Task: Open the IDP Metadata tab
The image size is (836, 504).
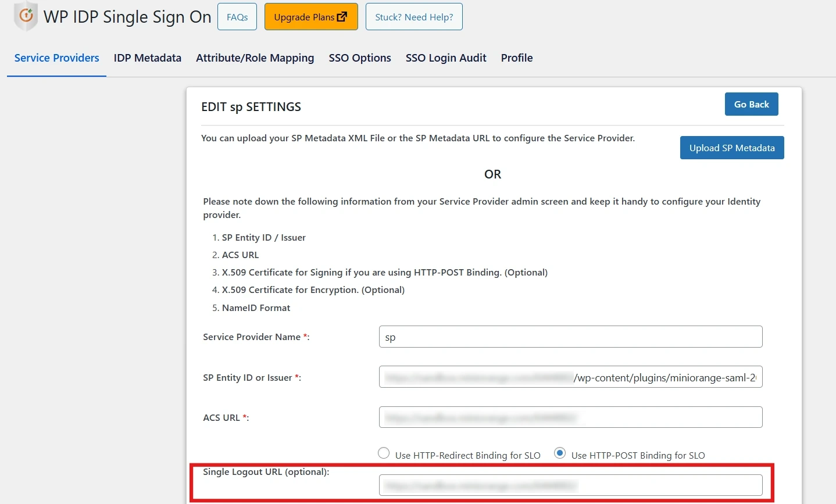Action: [x=148, y=58]
